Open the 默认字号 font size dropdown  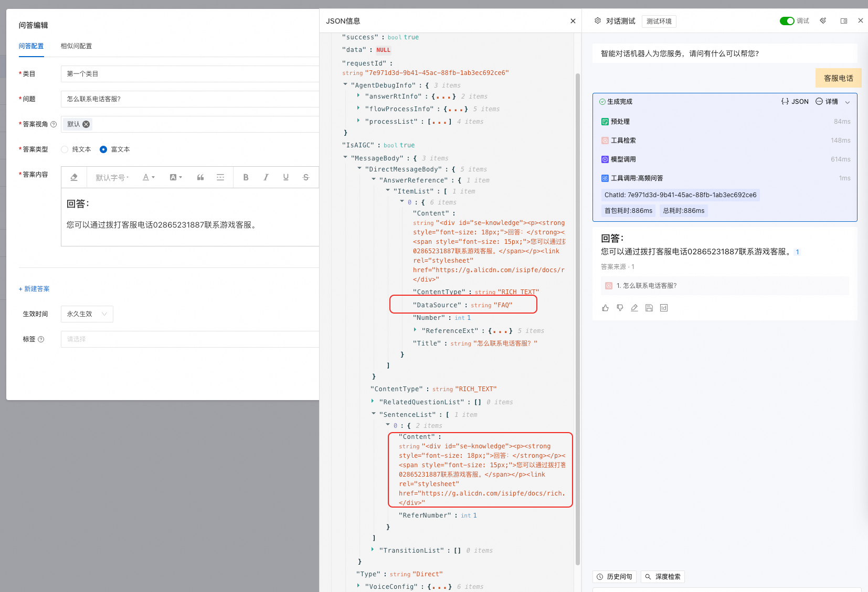tap(112, 178)
